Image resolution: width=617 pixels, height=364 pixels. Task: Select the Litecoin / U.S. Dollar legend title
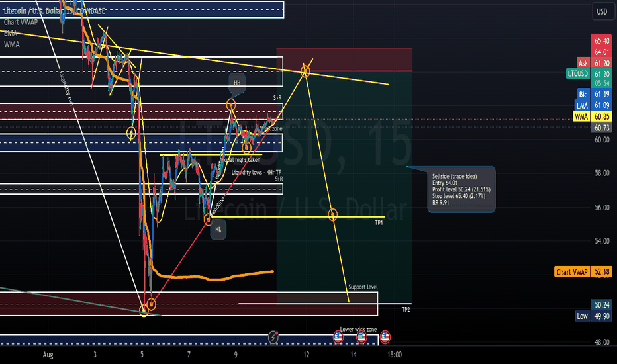(54, 11)
